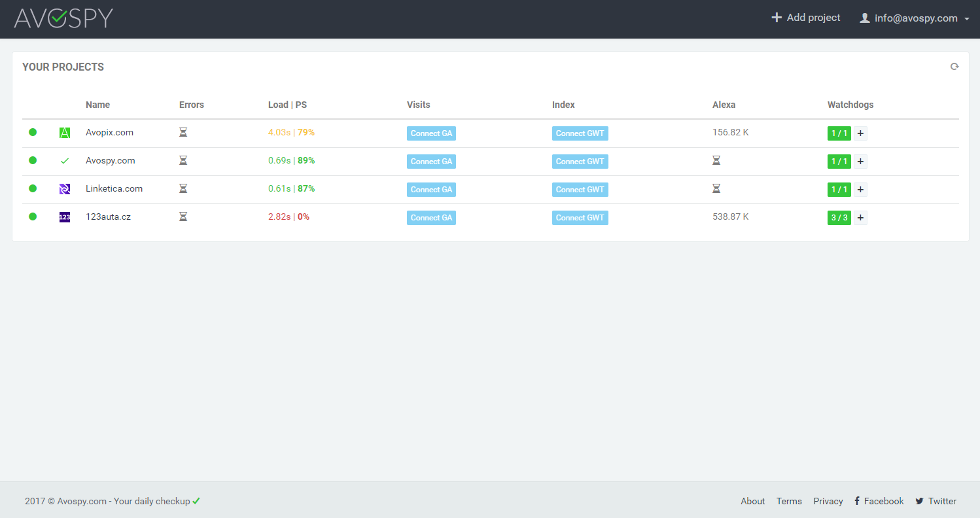Click the Load | PS column header
The width and height of the screenshot is (980, 518).
(287, 105)
